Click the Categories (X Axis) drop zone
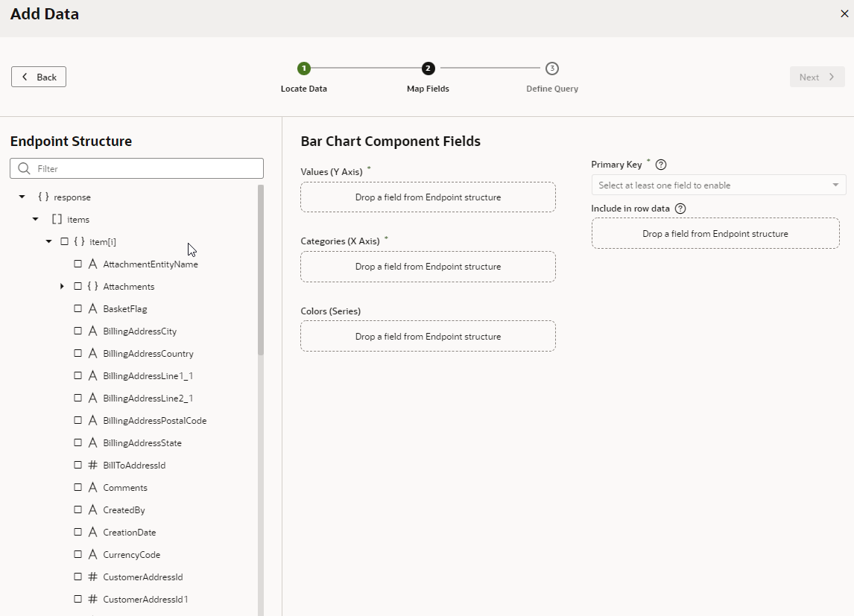The height and width of the screenshot is (616, 854). (428, 267)
